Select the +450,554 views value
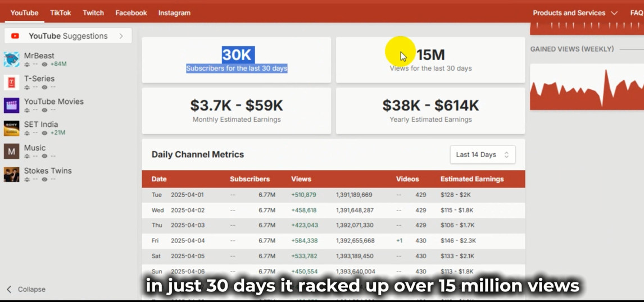Screen dimensions: 644x302 click(304, 272)
